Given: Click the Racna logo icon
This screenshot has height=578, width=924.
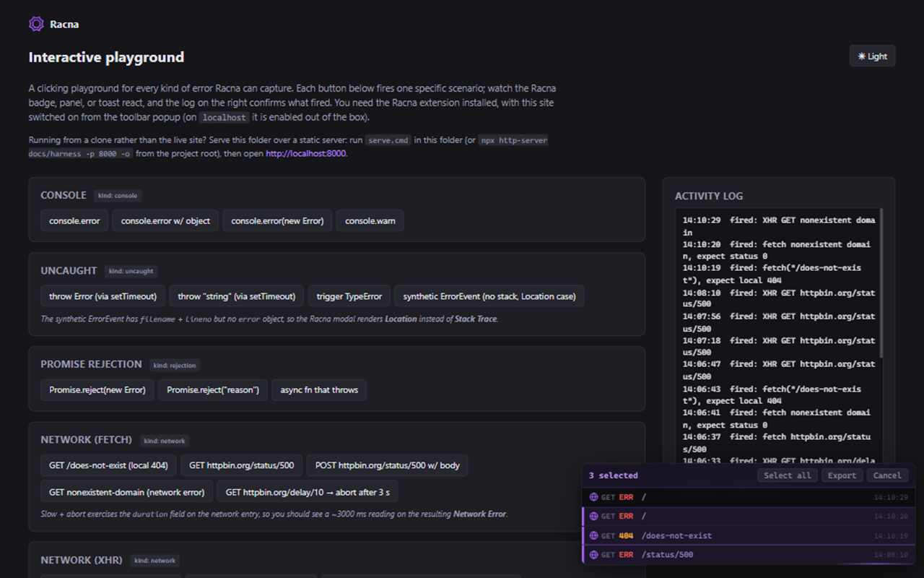Looking at the screenshot, I should click(x=36, y=24).
